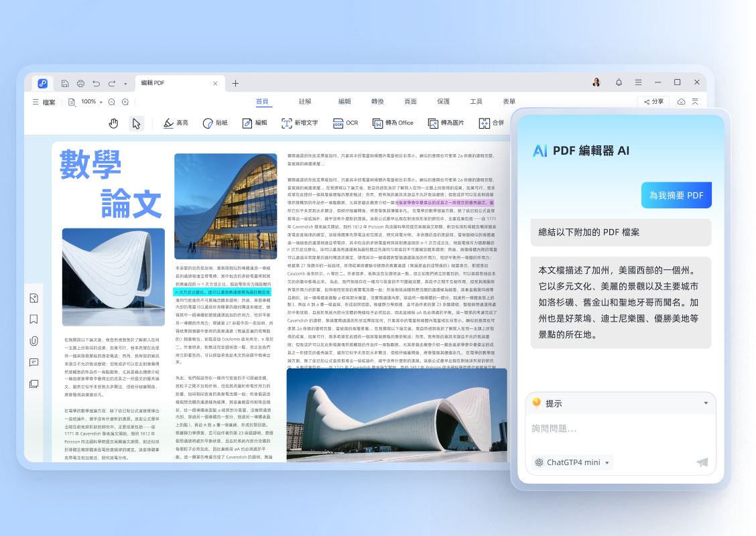Switch to the 保護 tab

(x=444, y=101)
